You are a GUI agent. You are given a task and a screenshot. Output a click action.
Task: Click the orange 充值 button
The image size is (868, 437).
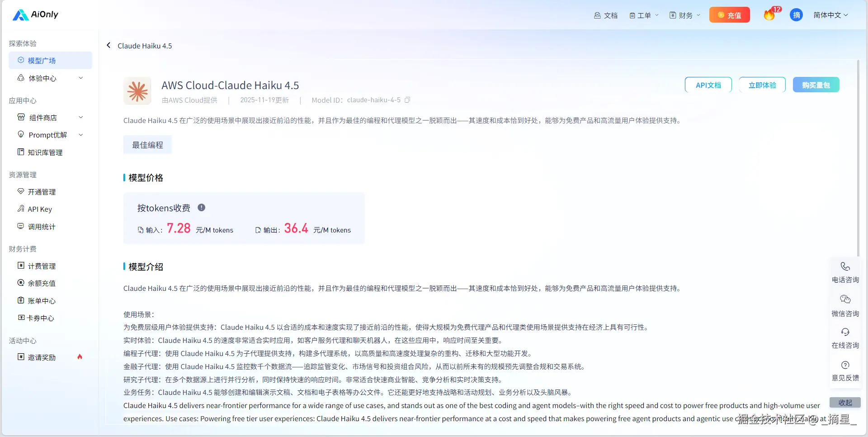point(729,15)
